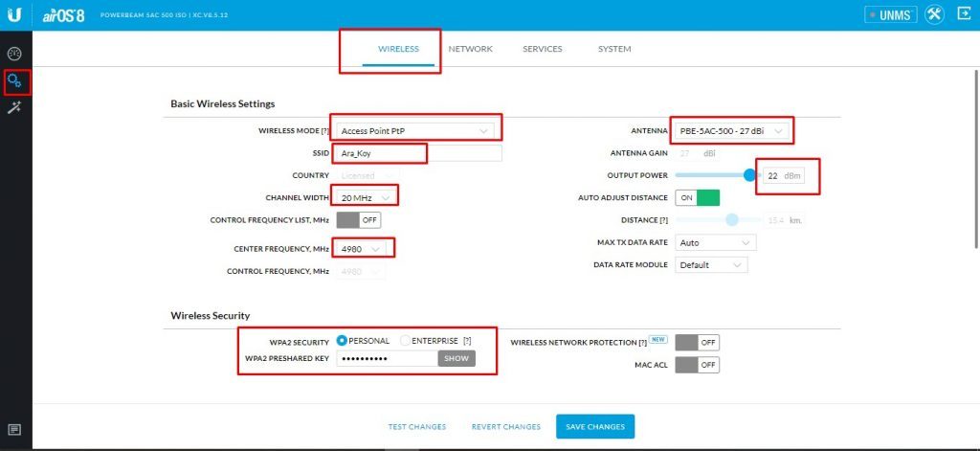The width and height of the screenshot is (980, 451).
Task: Turn off Auto Adjust Distance
Action: tap(698, 197)
